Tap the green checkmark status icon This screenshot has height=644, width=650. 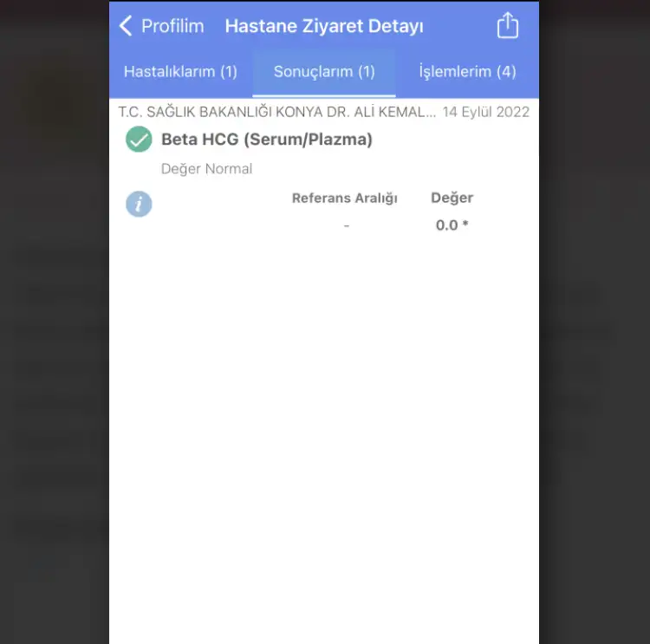coord(139,139)
